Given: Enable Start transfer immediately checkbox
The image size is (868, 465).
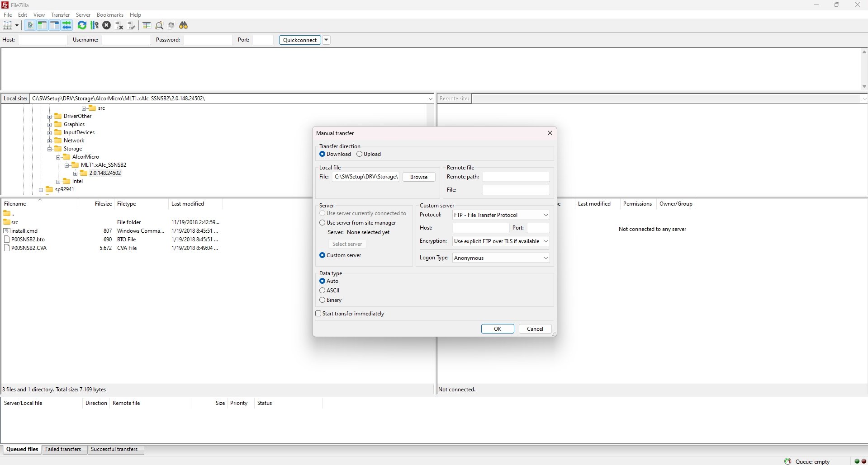Looking at the screenshot, I should [318, 314].
